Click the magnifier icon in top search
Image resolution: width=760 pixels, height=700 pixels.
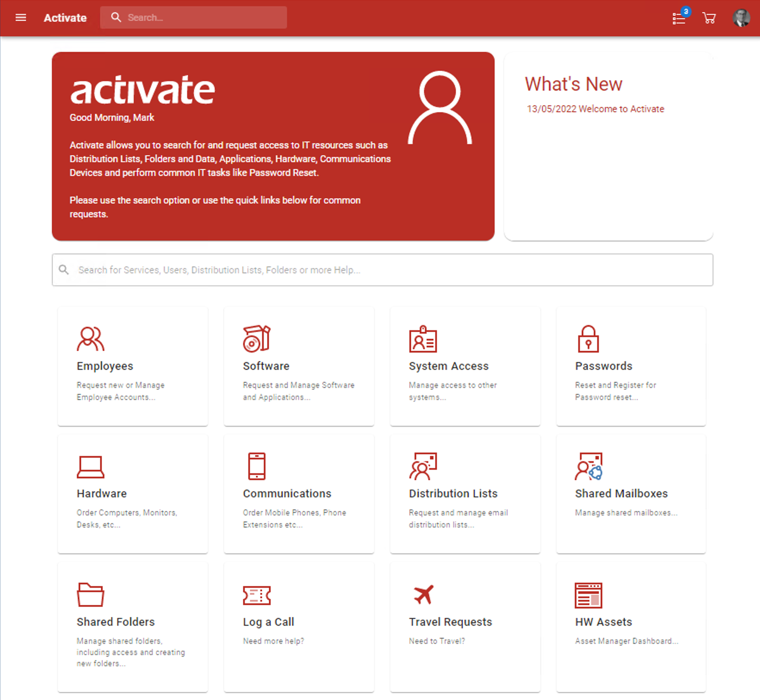116,17
